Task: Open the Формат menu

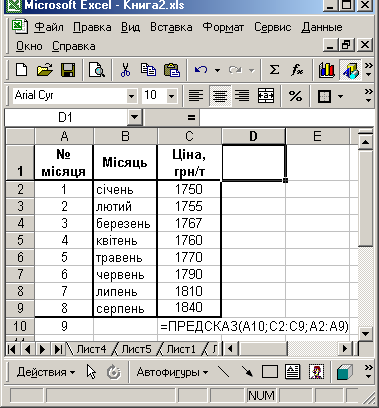Action: 223,27
